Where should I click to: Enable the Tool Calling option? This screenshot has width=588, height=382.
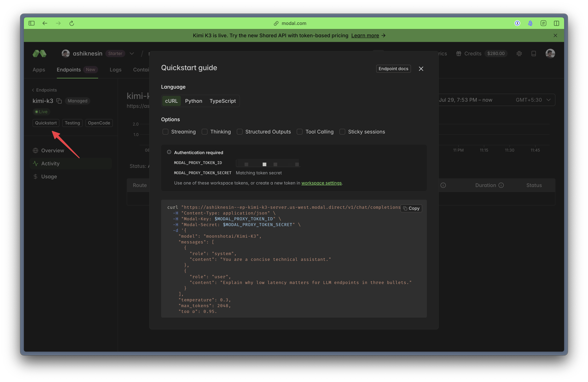299,132
